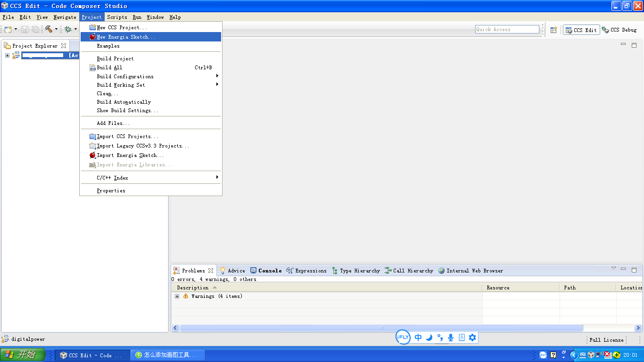Image resolution: width=644 pixels, height=362 pixels.
Task: Open the Debug dropdown arrow
Action: [x=75, y=29]
